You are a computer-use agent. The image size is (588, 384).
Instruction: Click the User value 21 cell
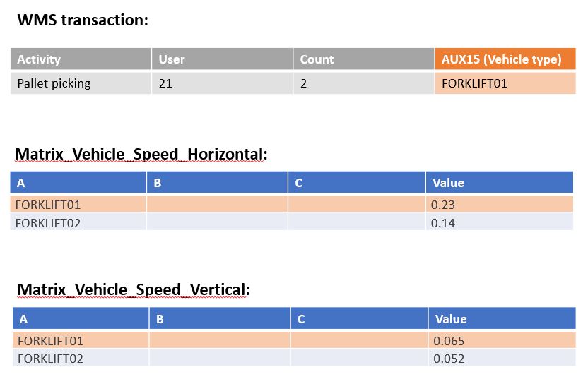(x=166, y=83)
